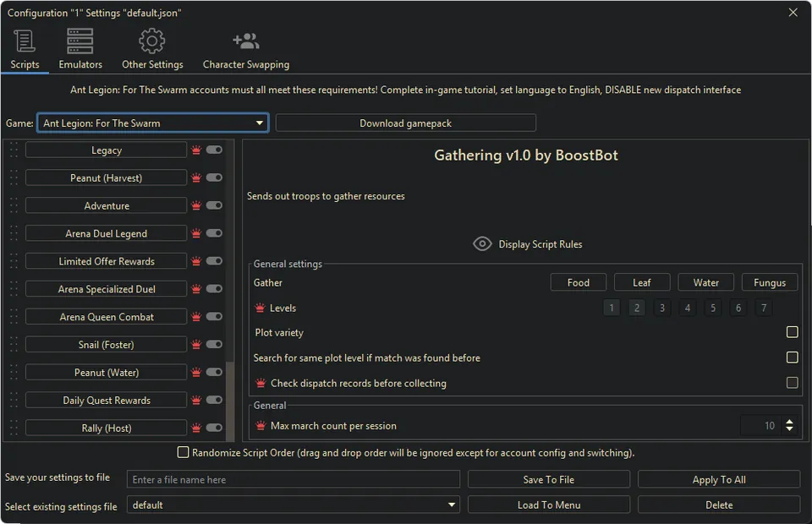Open the Arena Specialized Duel script

point(107,289)
